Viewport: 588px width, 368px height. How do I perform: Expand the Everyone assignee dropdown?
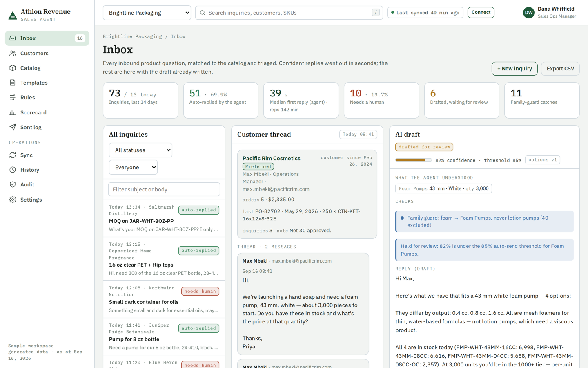tap(133, 167)
